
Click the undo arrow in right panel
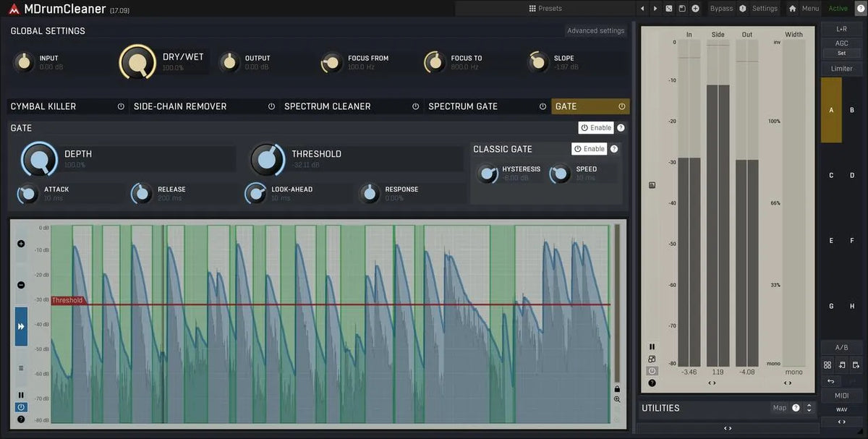[830, 381]
